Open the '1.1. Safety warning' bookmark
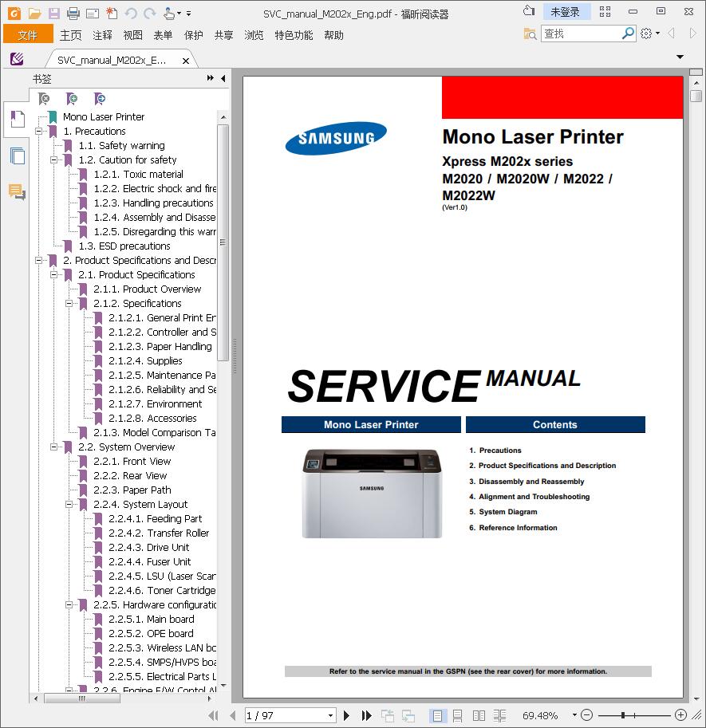Screen dimensions: 706x728 coord(122,146)
